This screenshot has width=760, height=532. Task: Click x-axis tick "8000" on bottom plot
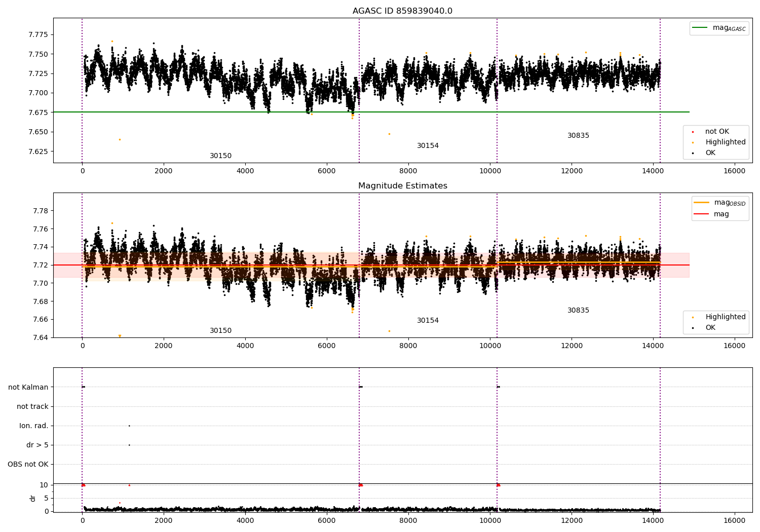pos(408,521)
